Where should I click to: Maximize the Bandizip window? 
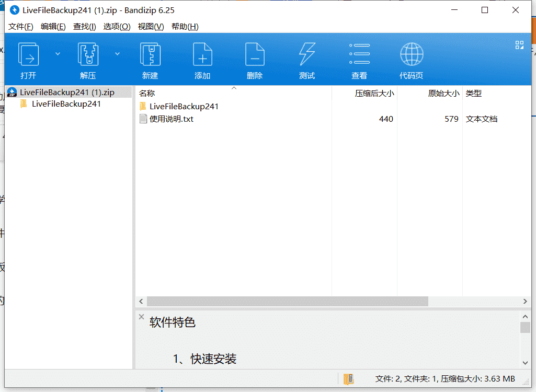point(485,10)
